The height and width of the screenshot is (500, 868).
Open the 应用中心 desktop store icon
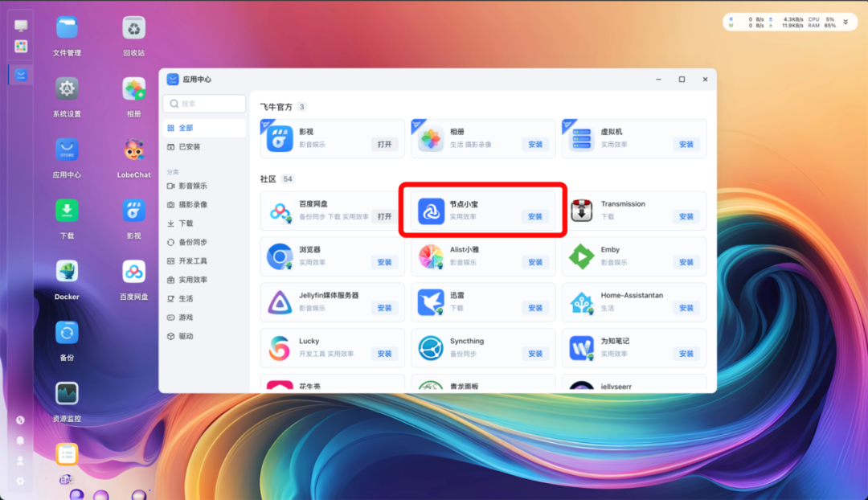67,150
